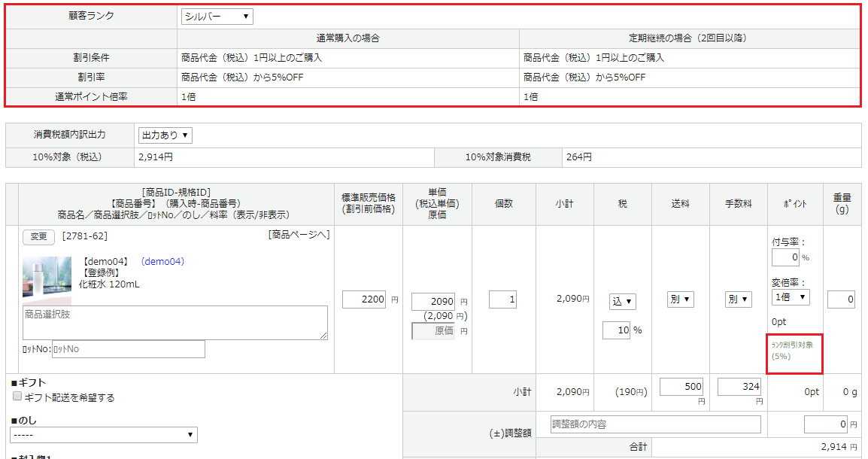
Task: Open the 商品ページへ link
Action: point(299,236)
